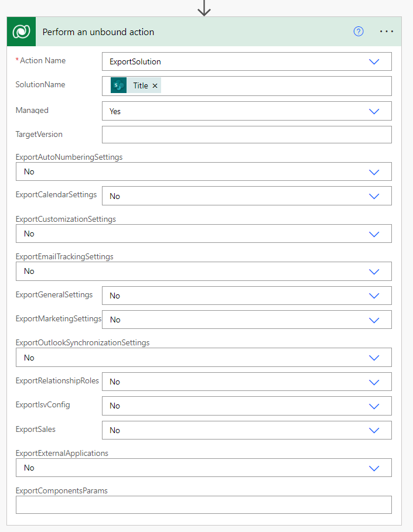Image resolution: width=413 pixels, height=532 pixels.
Task: Remove the Title token with its X
Action: [x=155, y=86]
